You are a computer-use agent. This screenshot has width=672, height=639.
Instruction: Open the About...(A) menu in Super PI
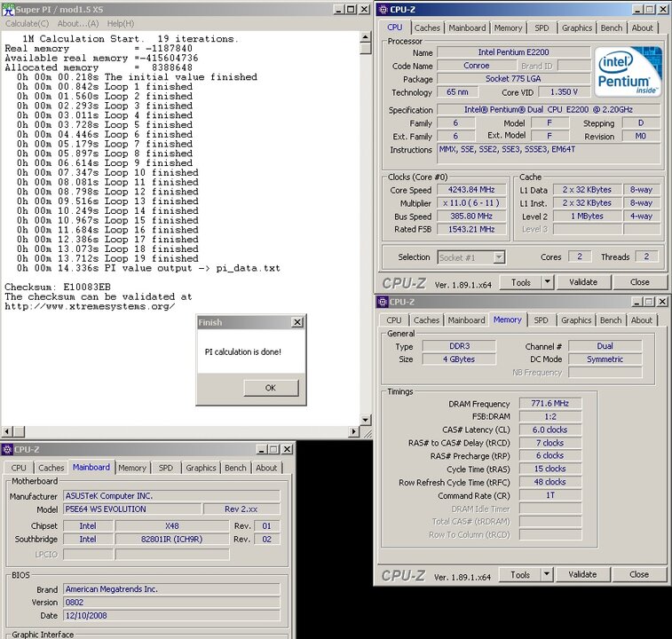point(78,24)
